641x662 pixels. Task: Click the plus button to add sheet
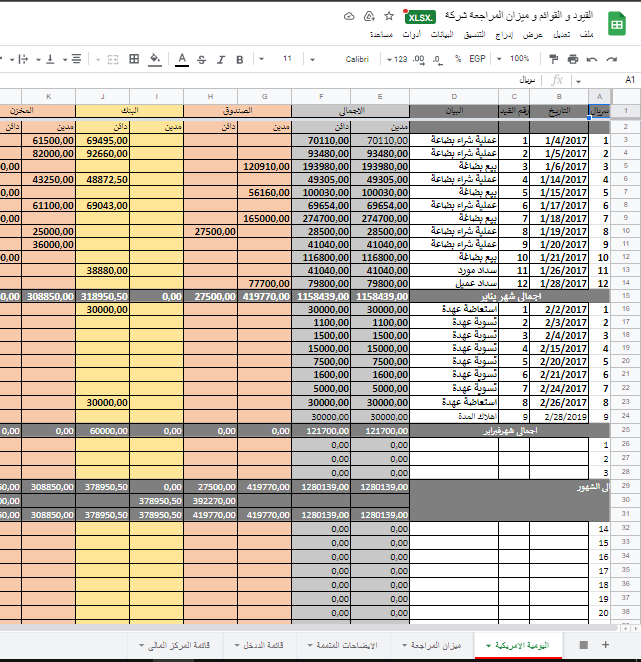click(x=605, y=645)
